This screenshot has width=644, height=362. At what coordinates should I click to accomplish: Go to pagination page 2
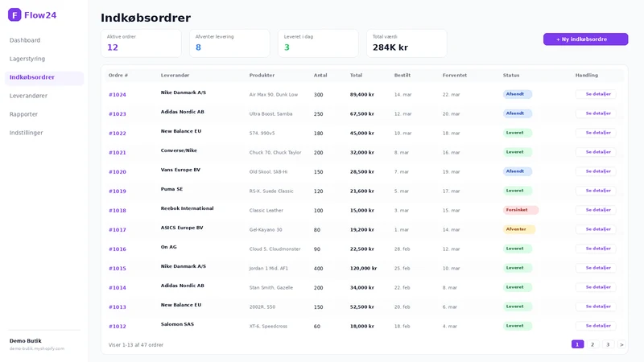pos(592,344)
